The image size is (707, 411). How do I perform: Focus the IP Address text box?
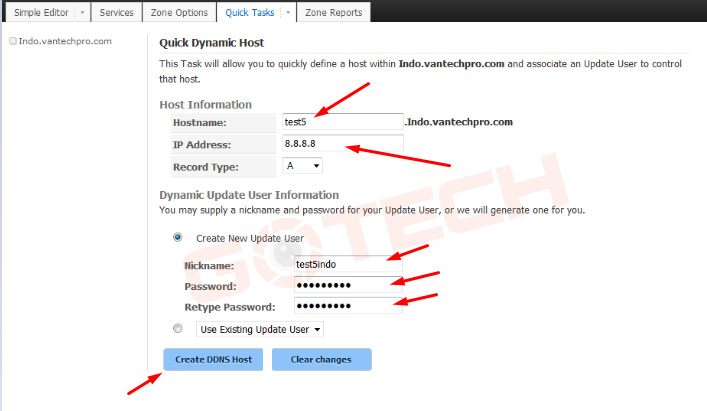coord(340,144)
